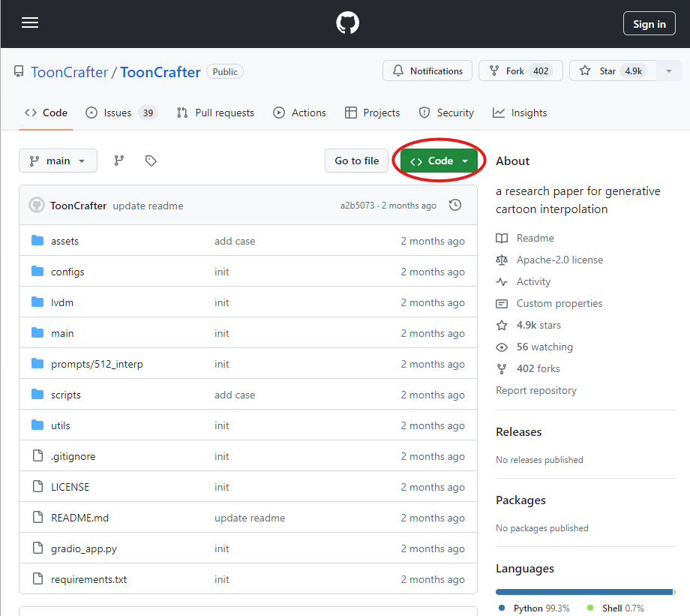Open the hamburger navigation menu
The height and width of the screenshot is (616, 690).
tap(30, 23)
